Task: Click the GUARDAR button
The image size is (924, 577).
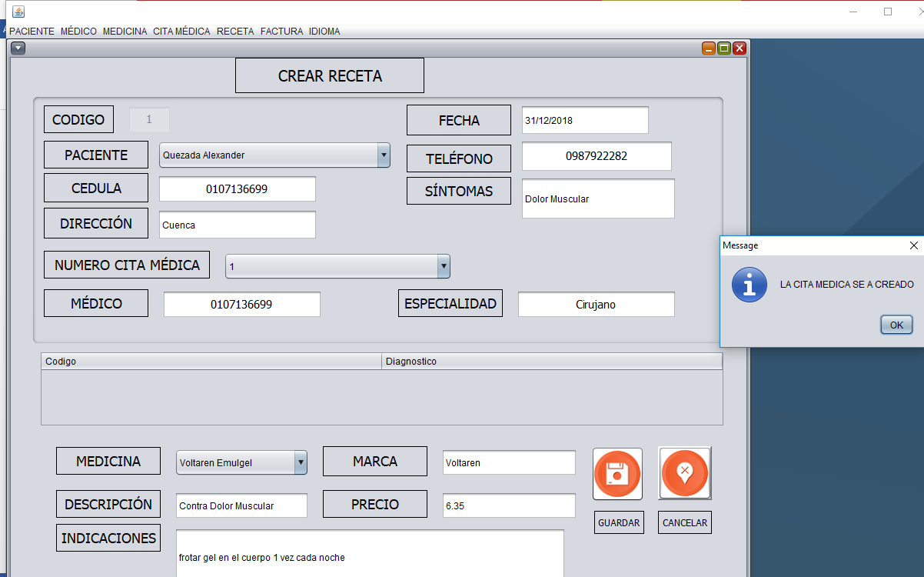Action: click(619, 522)
